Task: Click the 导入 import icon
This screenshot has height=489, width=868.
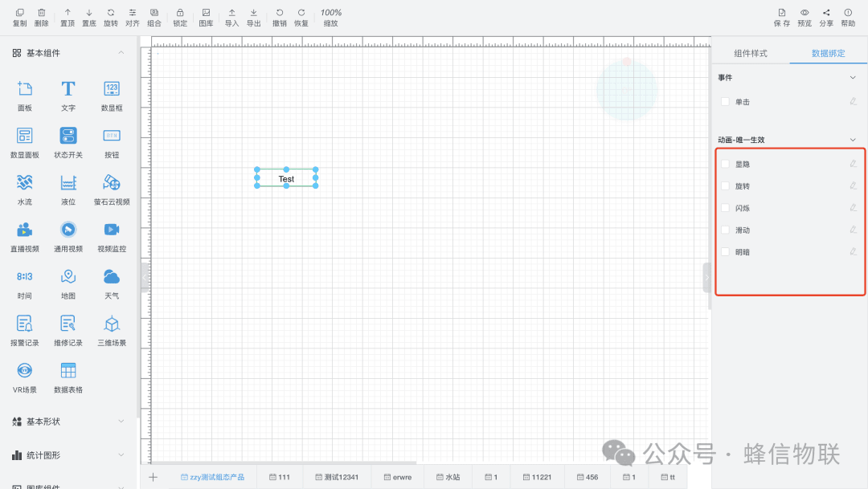Action: [x=232, y=17]
